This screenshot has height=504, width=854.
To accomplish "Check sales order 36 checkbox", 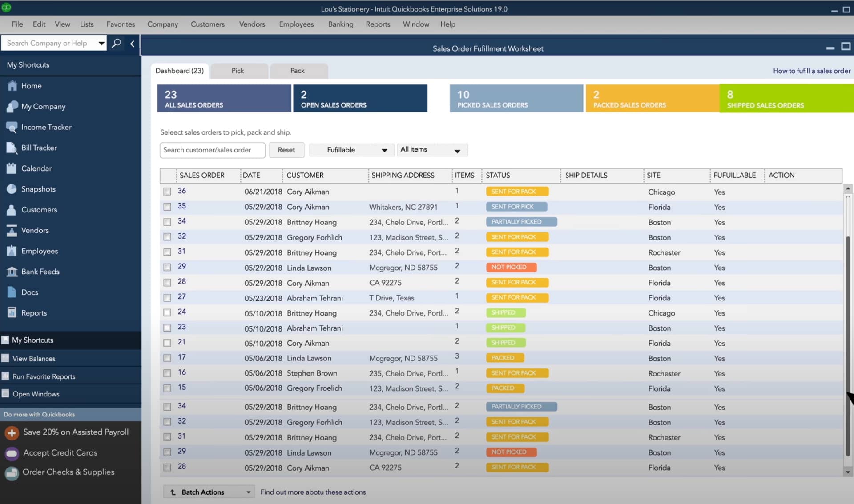I will (x=167, y=192).
